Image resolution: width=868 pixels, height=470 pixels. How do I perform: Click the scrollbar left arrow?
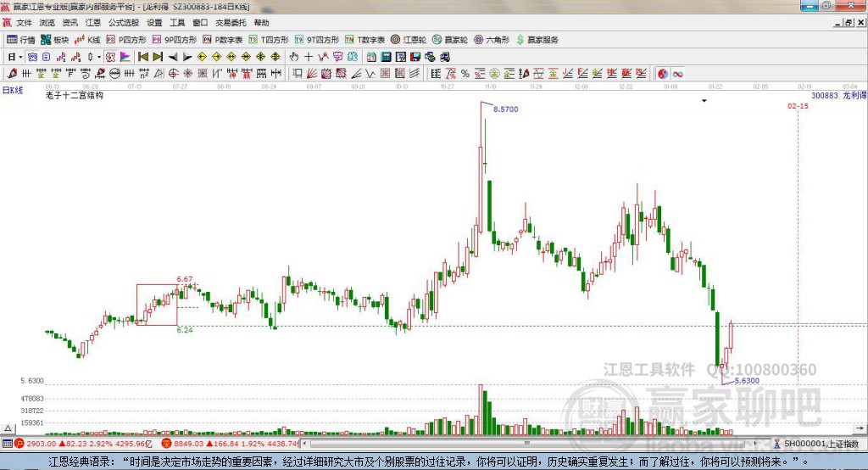tap(304, 444)
